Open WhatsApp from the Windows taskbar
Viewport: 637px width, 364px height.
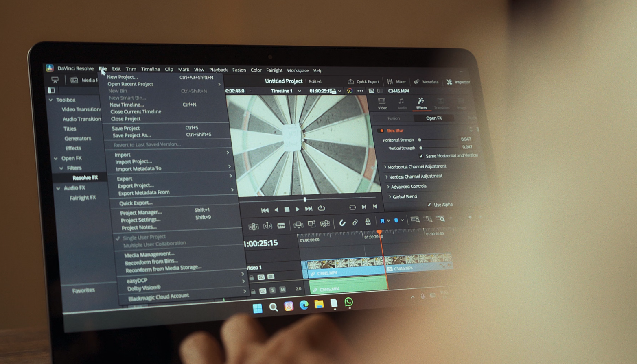[349, 302]
